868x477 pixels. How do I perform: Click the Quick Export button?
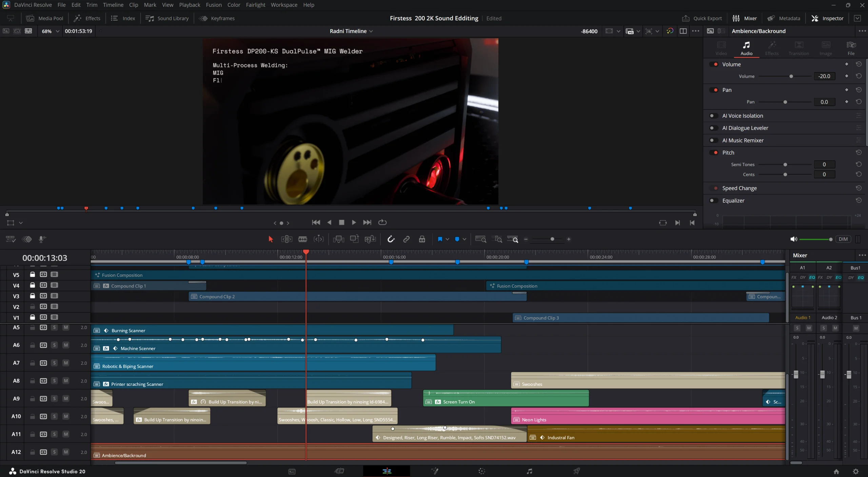(x=702, y=18)
